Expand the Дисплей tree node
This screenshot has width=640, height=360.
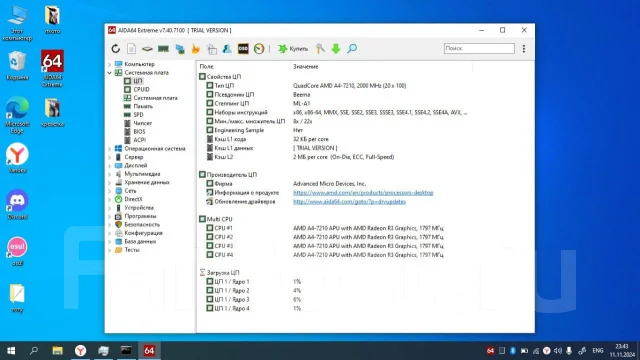click(109, 166)
